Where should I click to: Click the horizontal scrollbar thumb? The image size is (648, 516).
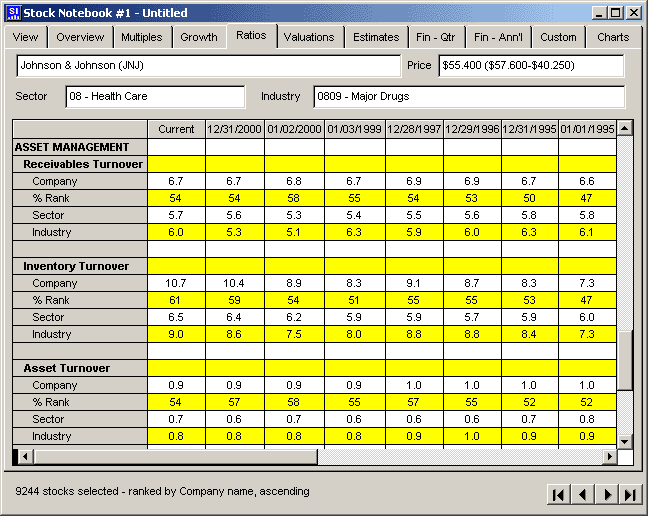pyautogui.click(x=176, y=457)
